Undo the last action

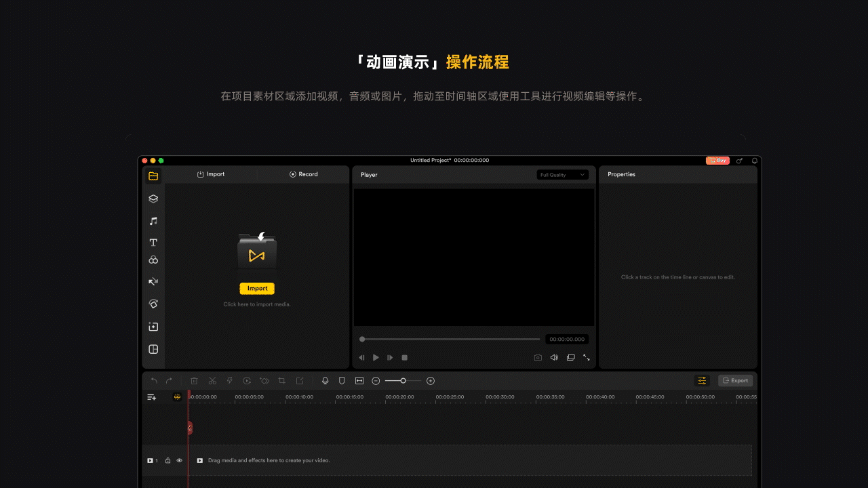point(154,381)
